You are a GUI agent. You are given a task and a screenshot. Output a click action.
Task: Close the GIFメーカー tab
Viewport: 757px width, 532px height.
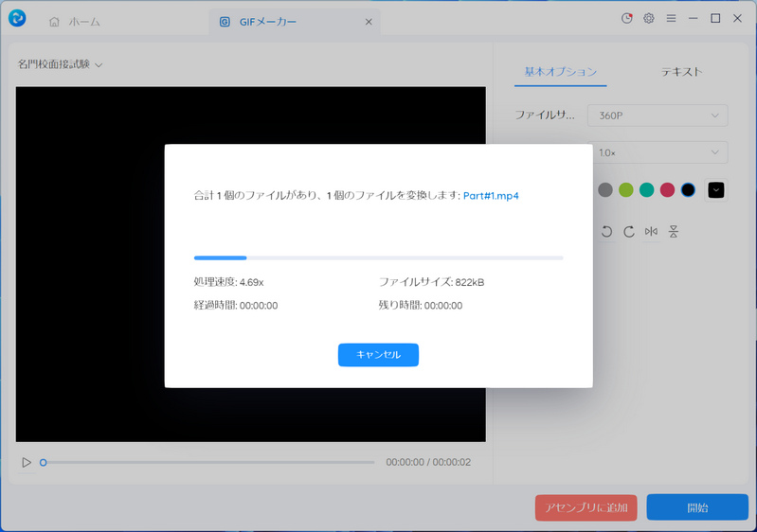369,22
